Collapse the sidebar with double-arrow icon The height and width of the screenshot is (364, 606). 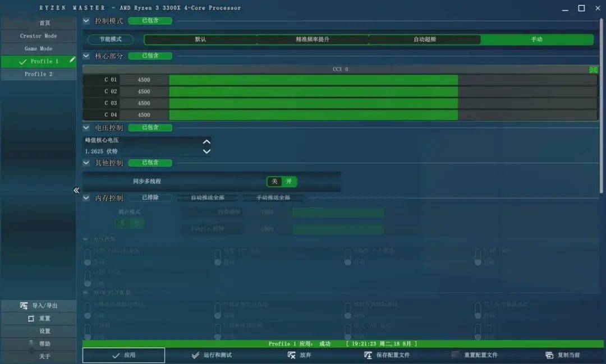coord(76,190)
